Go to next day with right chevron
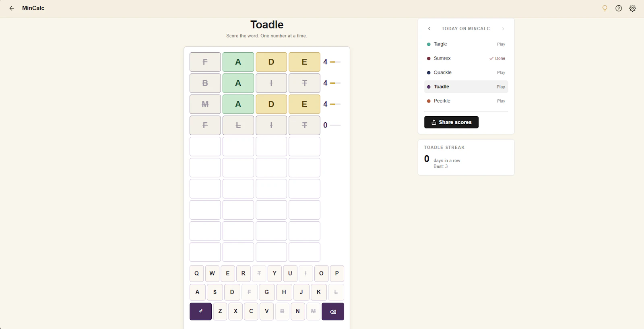Screen dimensions: 644x329 pos(503,29)
